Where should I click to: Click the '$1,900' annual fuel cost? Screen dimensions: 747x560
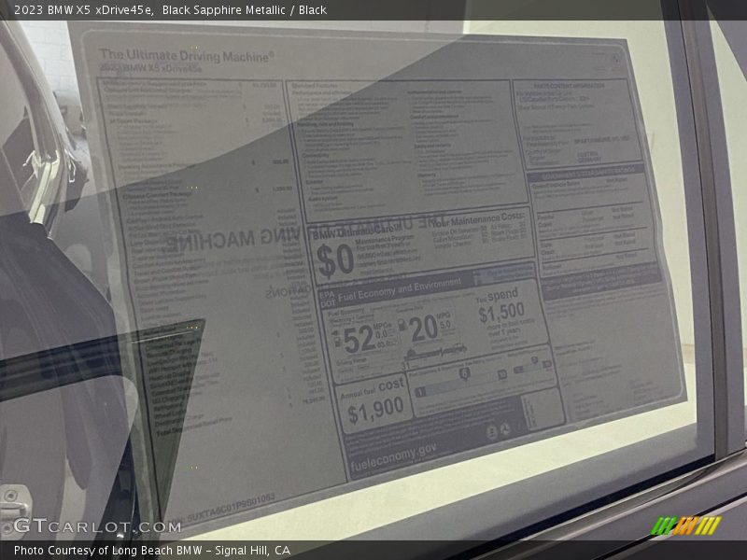(375, 411)
